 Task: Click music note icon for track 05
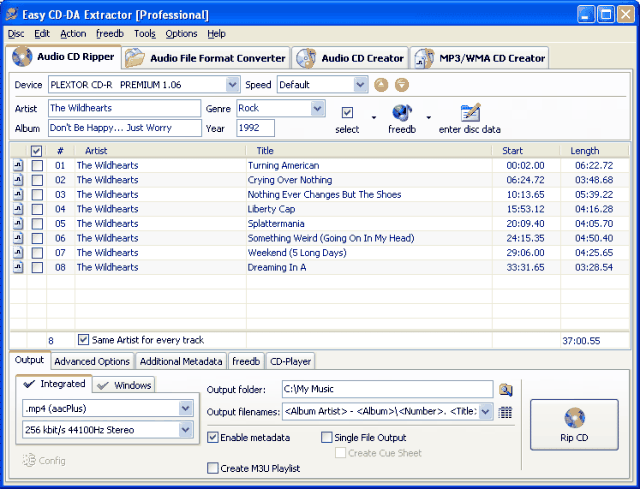(x=18, y=224)
